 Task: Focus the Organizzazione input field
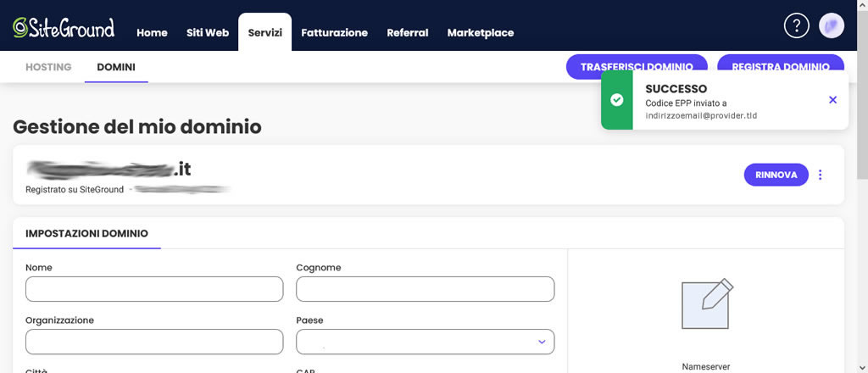pyautogui.click(x=154, y=342)
